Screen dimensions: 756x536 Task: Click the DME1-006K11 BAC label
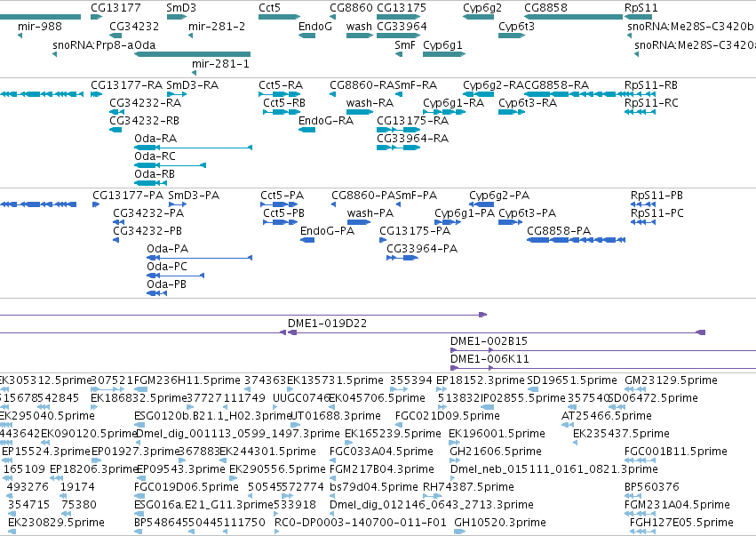[x=489, y=359]
